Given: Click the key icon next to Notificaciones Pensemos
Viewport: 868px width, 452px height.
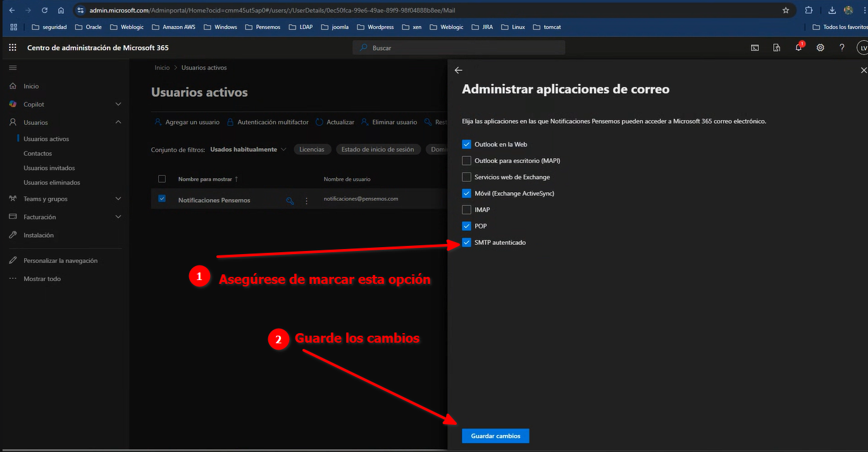Looking at the screenshot, I should coord(290,200).
